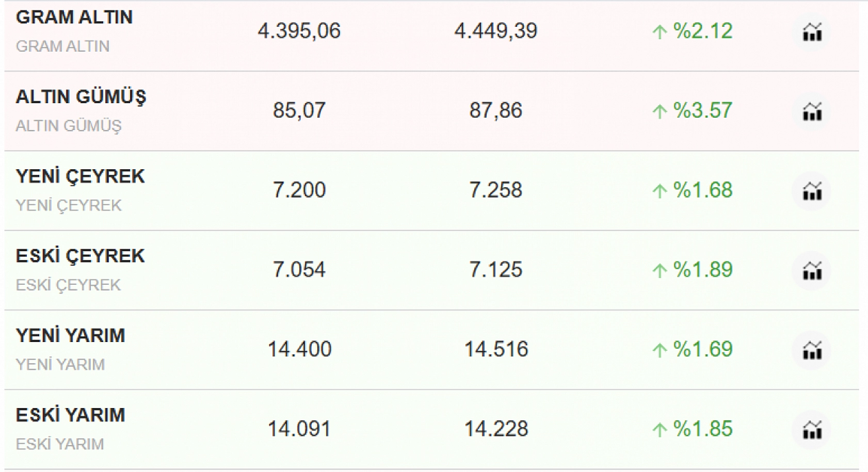Select the YENİ YARIM row title
The height and width of the screenshot is (472, 868).
click(70, 336)
